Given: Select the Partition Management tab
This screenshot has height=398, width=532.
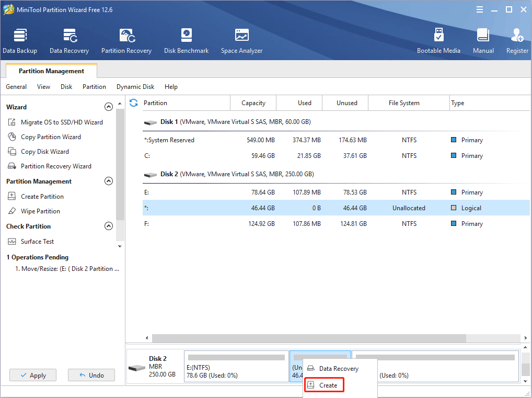Looking at the screenshot, I should click(x=52, y=71).
